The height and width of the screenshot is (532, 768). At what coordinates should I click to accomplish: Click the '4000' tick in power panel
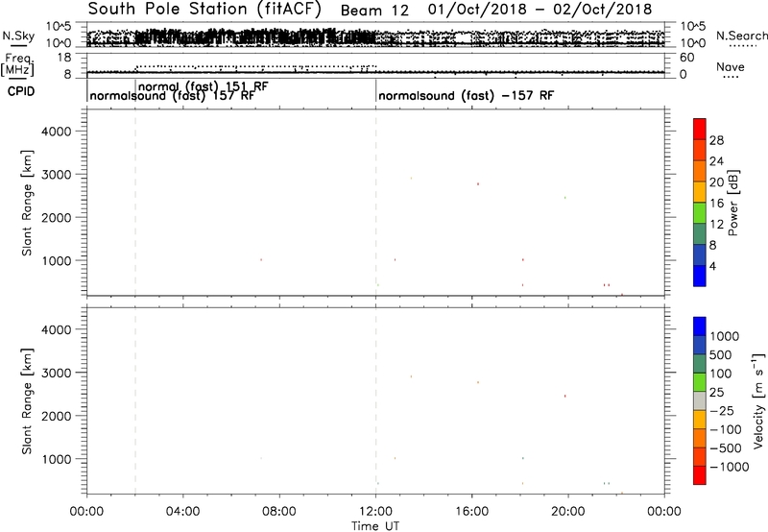tap(57, 132)
